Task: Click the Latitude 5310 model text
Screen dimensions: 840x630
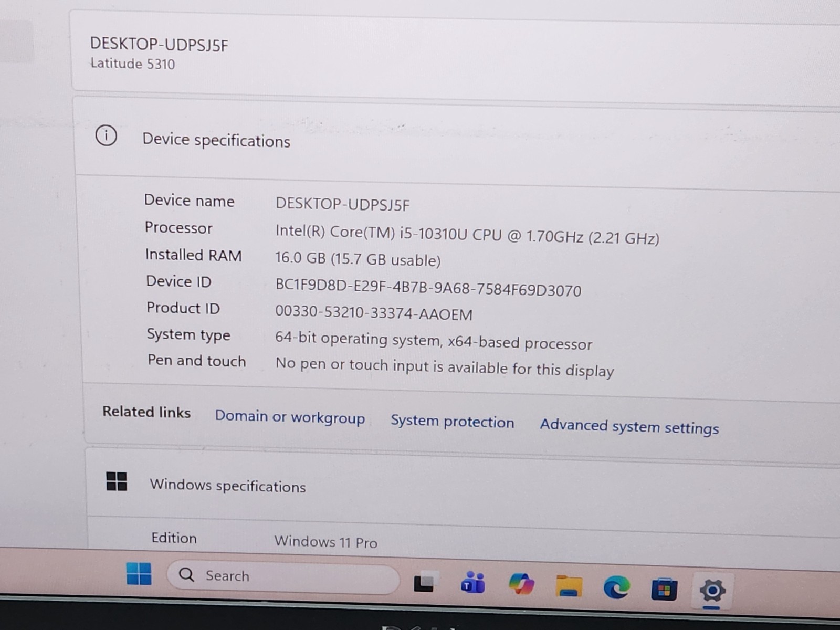Action: (133, 64)
